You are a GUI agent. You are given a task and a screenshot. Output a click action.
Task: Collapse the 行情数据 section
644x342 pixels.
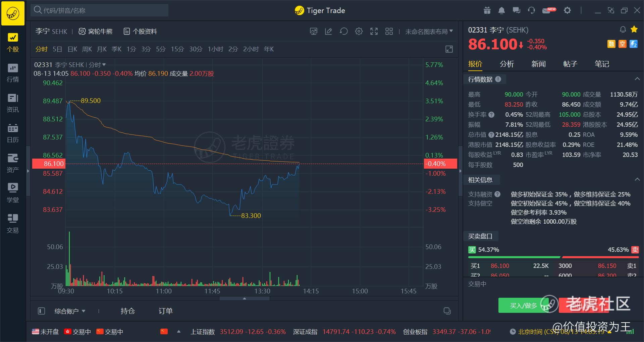click(x=637, y=79)
